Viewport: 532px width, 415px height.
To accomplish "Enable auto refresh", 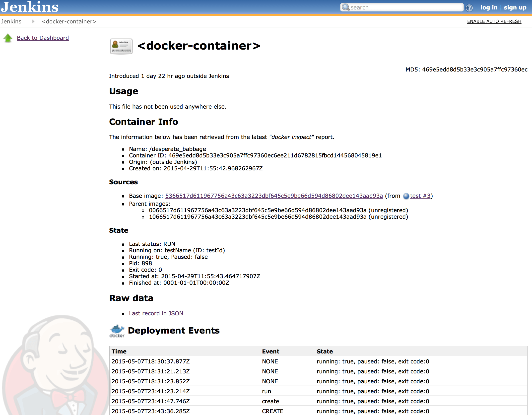I will coord(494,21).
